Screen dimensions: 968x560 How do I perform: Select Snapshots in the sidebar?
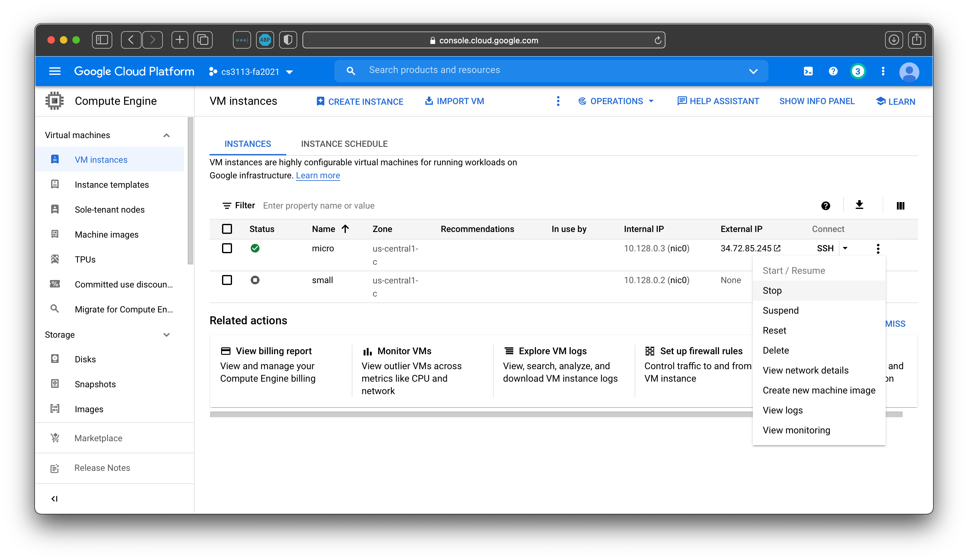point(95,384)
